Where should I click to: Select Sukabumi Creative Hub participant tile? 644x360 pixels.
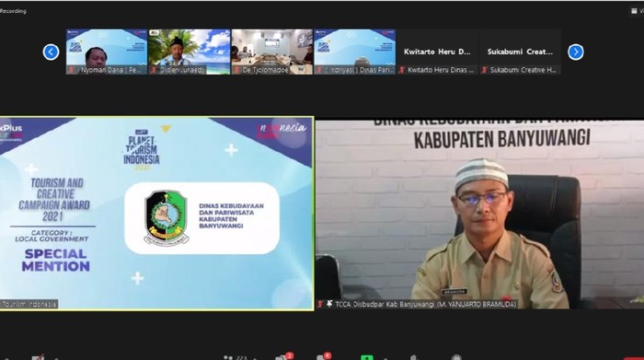click(x=521, y=52)
